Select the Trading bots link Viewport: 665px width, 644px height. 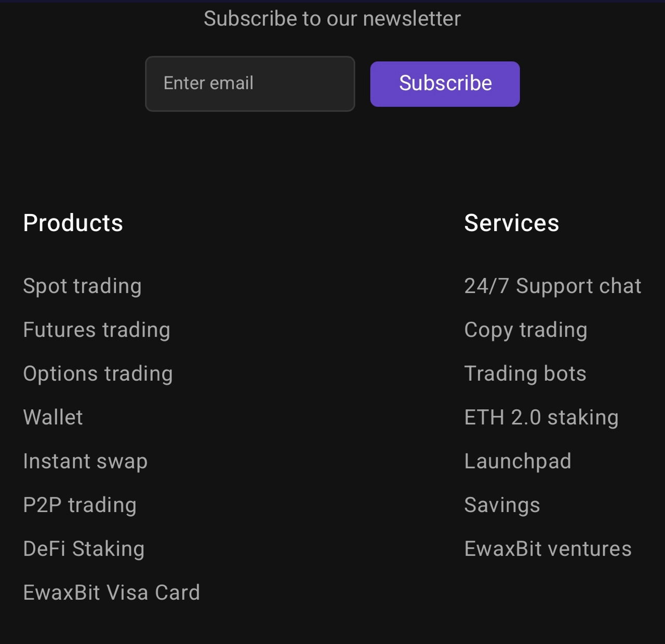click(x=525, y=373)
